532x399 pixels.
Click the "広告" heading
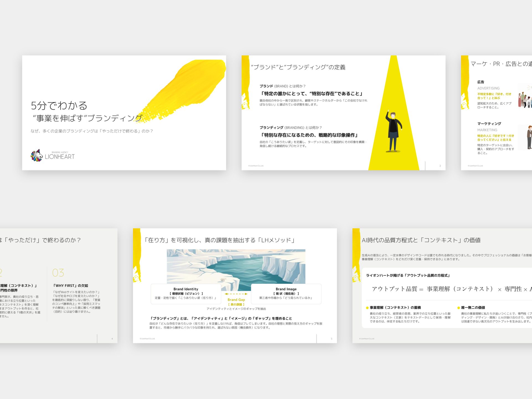tap(481, 82)
